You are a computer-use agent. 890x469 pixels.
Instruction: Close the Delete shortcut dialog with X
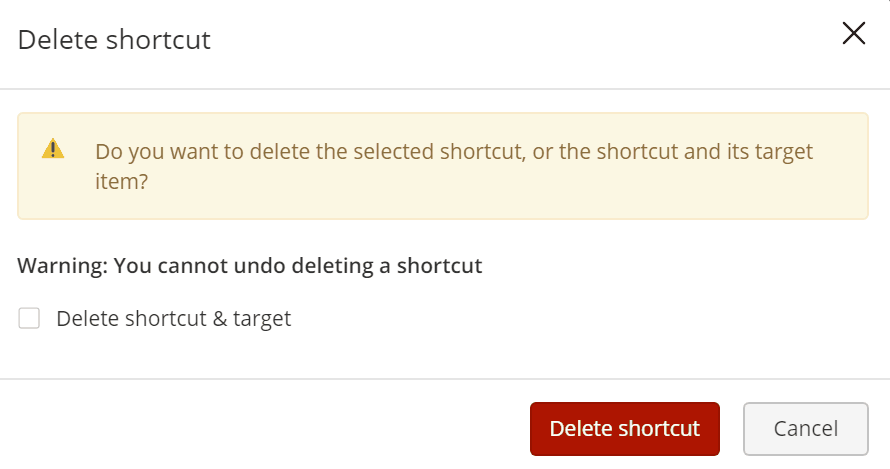coord(853,34)
